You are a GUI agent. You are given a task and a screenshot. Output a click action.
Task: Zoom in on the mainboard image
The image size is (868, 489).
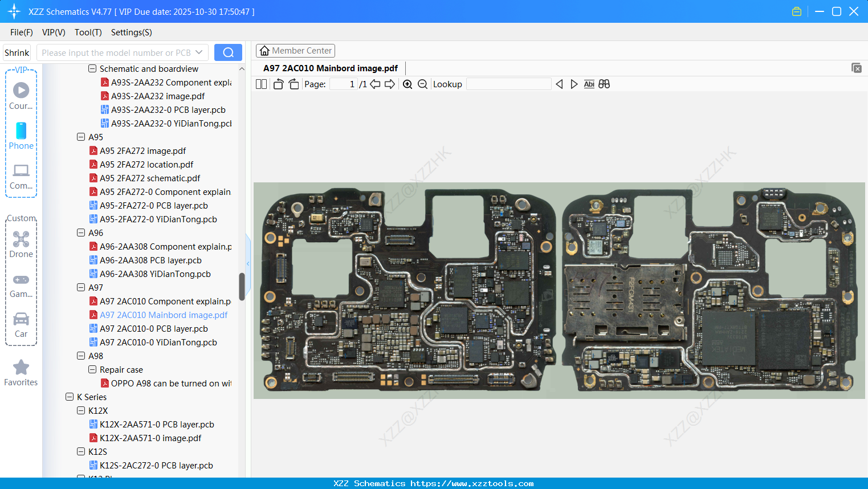click(407, 84)
